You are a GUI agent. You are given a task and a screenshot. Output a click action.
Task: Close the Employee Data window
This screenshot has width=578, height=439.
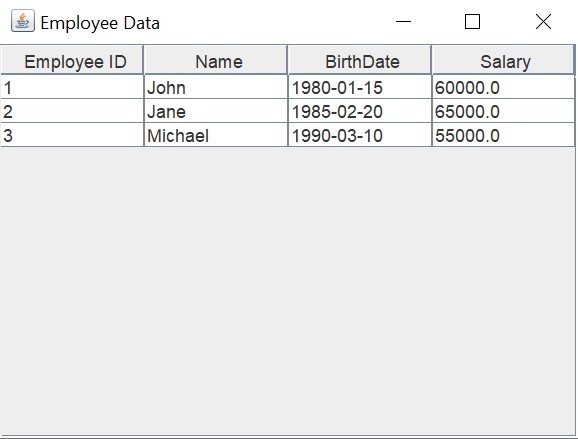(543, 21)
